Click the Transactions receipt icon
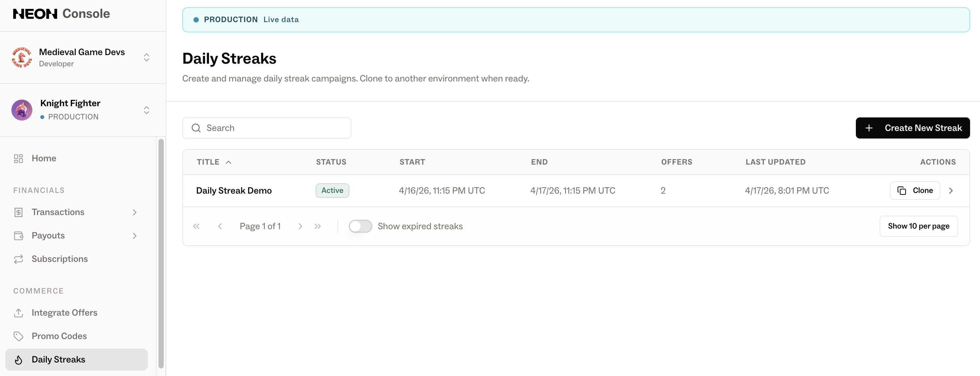This screenshot has height=376, width=980. tap(18, 212)
